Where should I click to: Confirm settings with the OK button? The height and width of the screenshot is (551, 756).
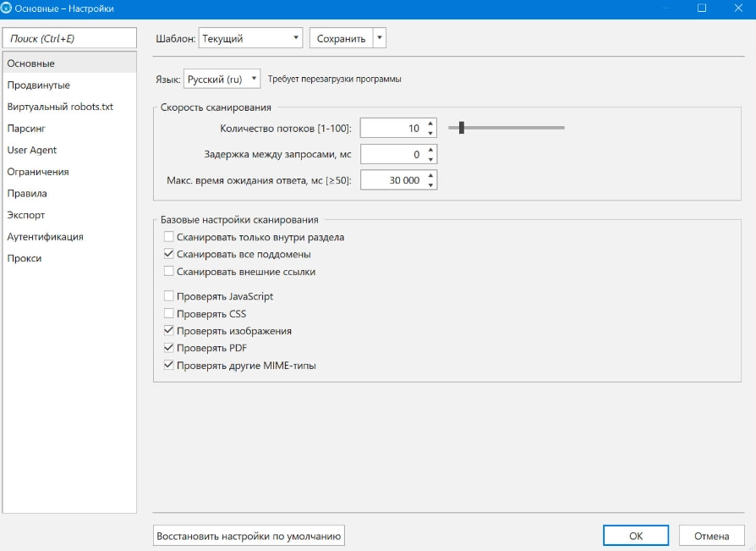point(635,535)
